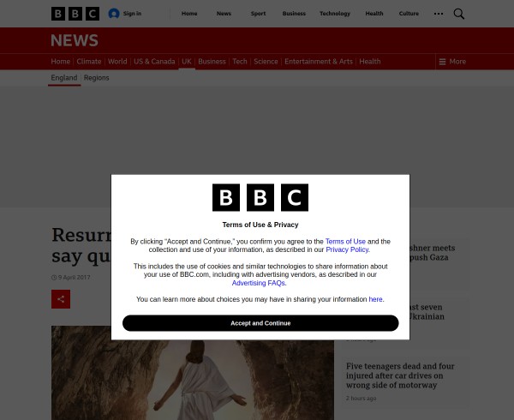Open Technology in the top navigation
Viewport: 514px width, 420px height.
pyautogui.click(x=335, y=14)
